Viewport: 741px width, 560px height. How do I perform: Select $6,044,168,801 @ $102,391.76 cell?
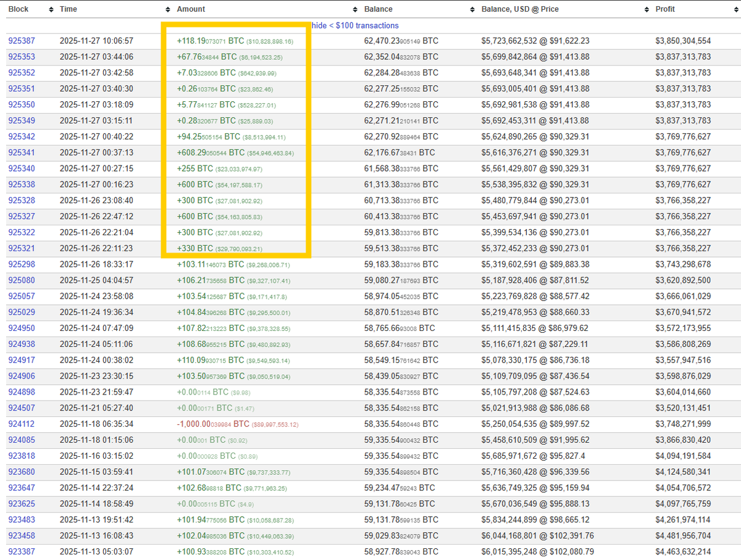tap(537, 536)
